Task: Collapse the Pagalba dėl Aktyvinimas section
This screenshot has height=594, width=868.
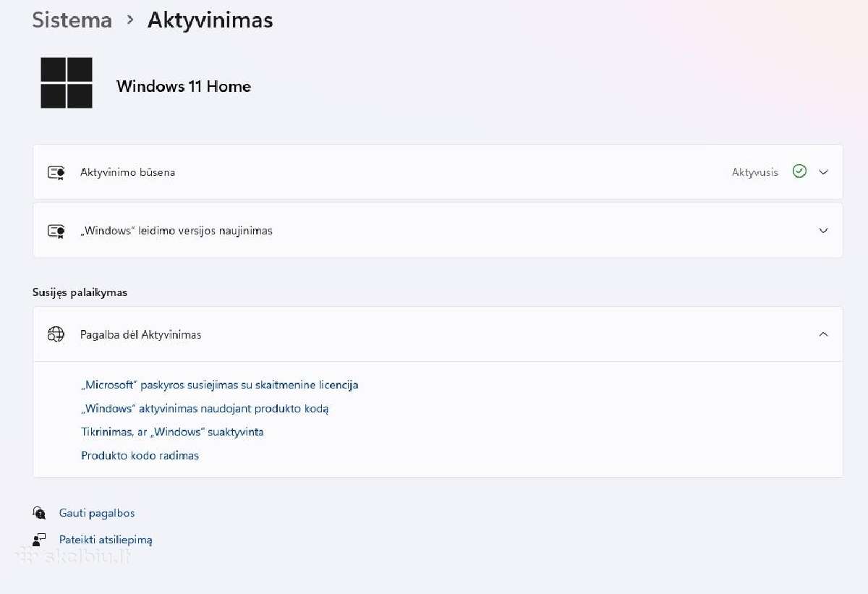Action: click(x=823, y=334)
